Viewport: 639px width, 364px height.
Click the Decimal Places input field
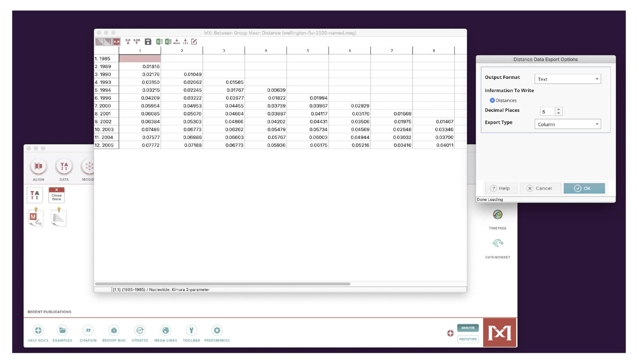[x=547, y=112]
